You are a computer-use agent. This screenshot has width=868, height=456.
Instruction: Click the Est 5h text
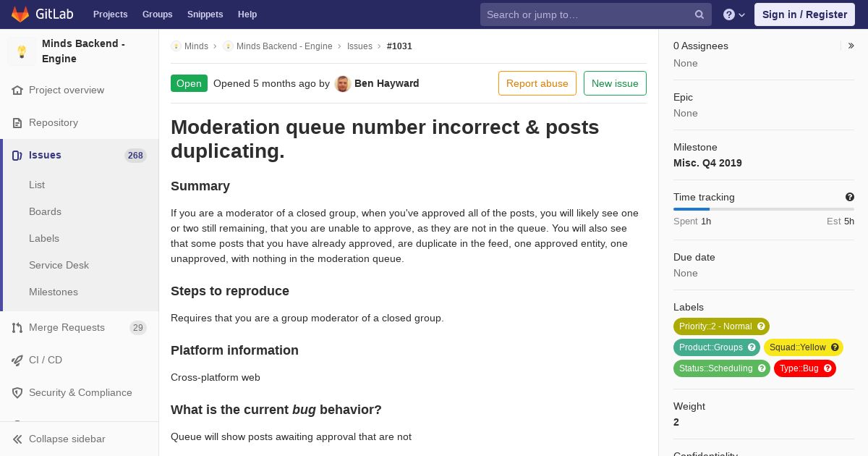841,221
